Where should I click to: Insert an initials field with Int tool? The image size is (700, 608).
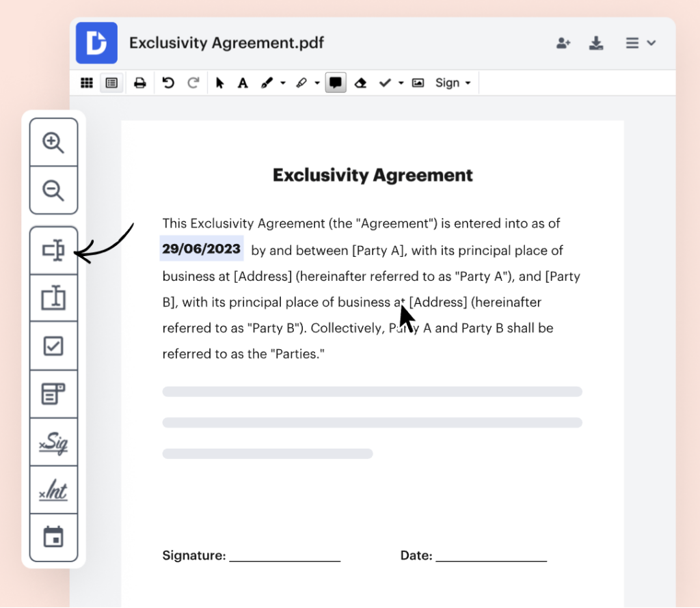(53, 490)
